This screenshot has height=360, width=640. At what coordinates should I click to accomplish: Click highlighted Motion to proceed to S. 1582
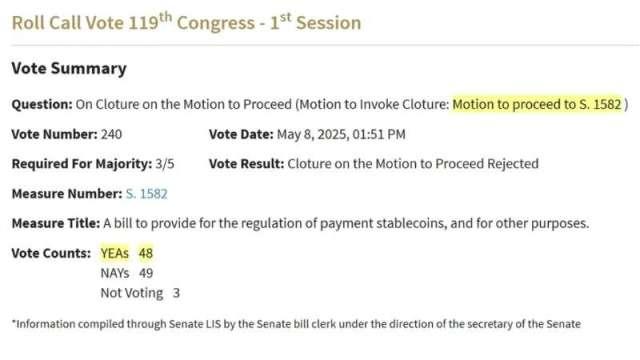[537, 104]
